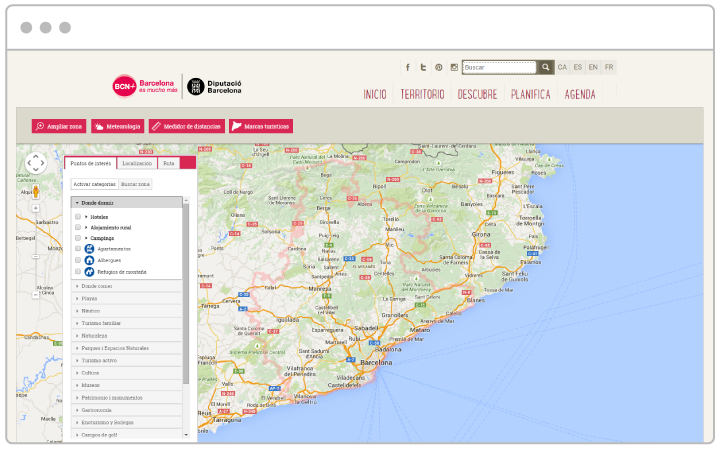Expand the Náutico section
720x450 pixels.
[127, 311]
